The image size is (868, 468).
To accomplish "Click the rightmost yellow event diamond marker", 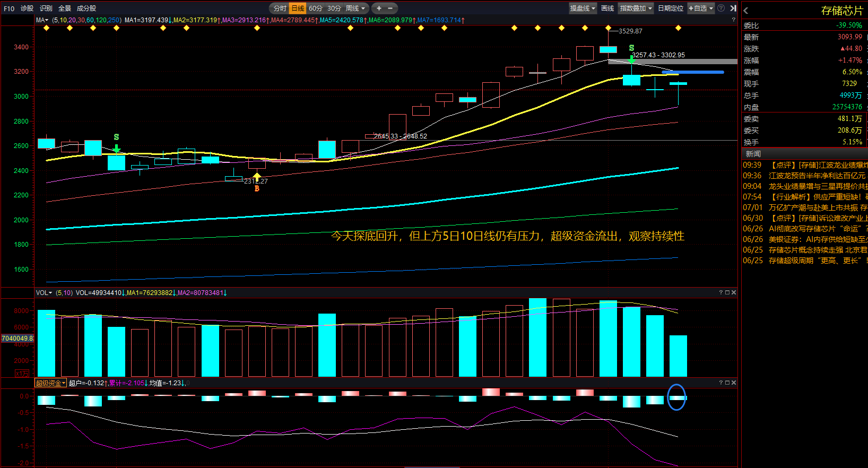I will pyautogui.click(x=678, y=28).
